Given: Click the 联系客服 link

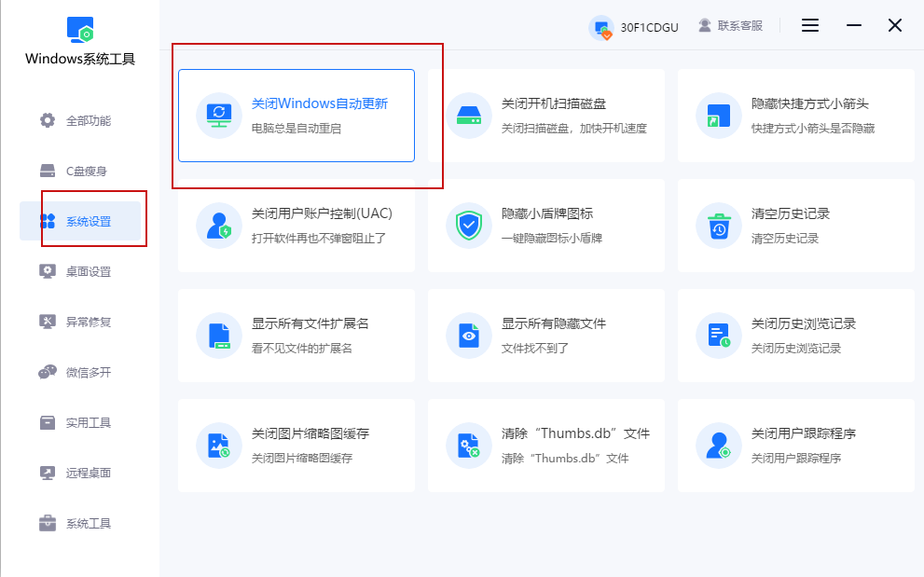Looking at the screenshot, I should click(x=739, y=26).
